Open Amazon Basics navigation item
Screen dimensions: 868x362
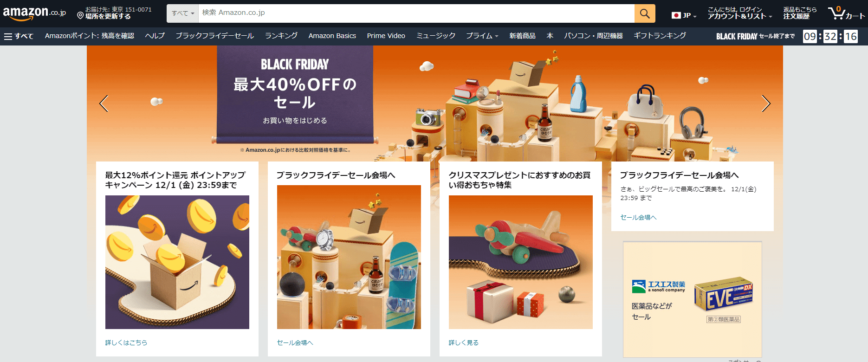pyautogui.click(x=332, y=36)
